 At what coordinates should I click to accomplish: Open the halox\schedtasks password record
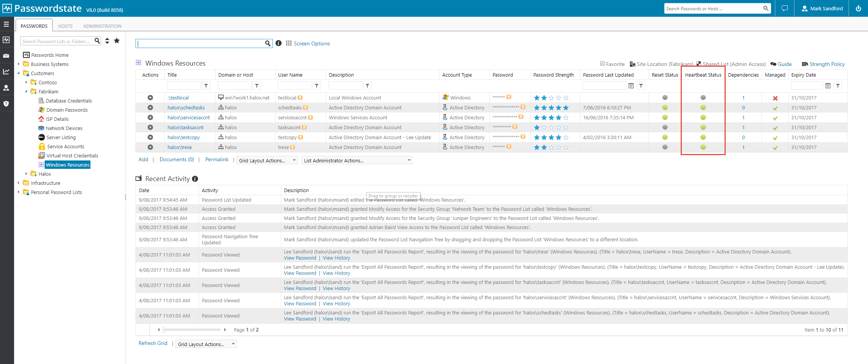tap(186, 107)
